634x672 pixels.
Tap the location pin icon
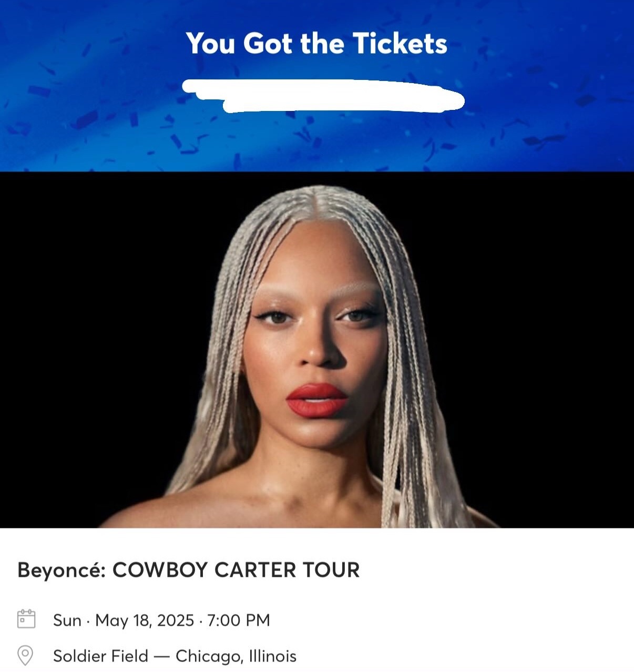coord(25,655)
